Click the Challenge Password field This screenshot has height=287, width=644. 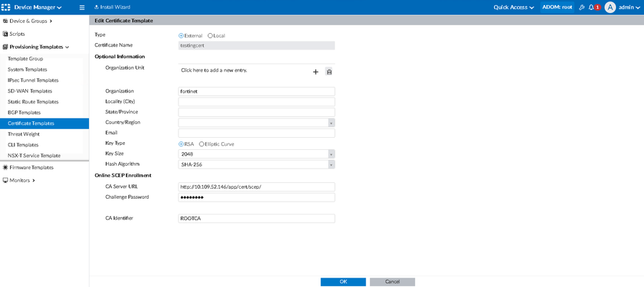pyautogui.click(x=257, y=197)
